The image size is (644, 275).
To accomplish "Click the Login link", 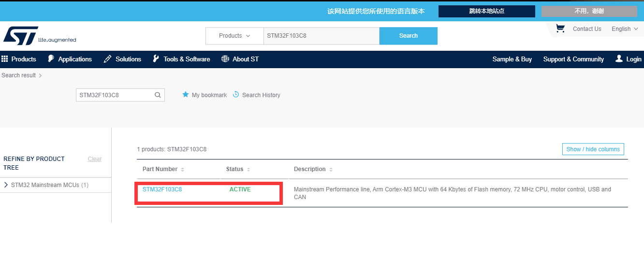I will pyautogui.click(x=634, y=59).
